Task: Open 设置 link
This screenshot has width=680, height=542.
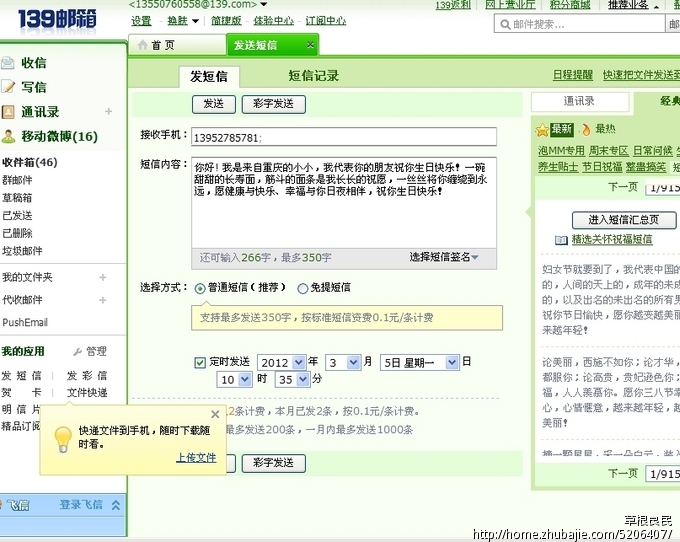Action: [141, 21]
